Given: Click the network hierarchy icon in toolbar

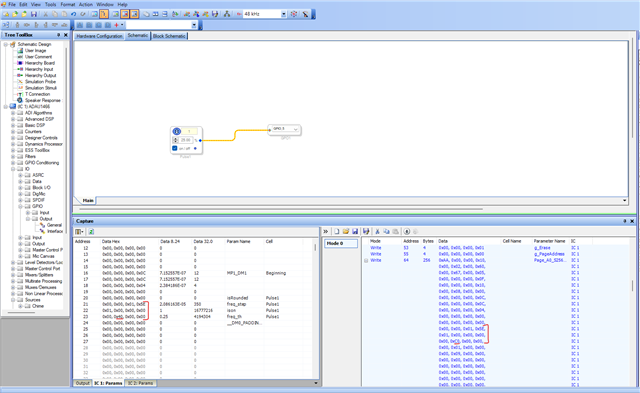Looking at the screenshot, I should (227, 14).
